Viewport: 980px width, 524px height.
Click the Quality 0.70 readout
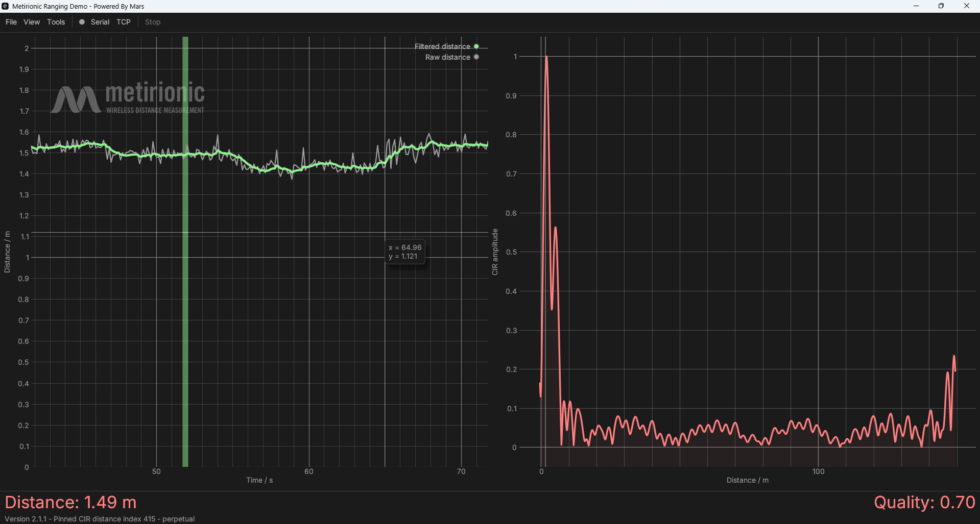pos(924,502)
